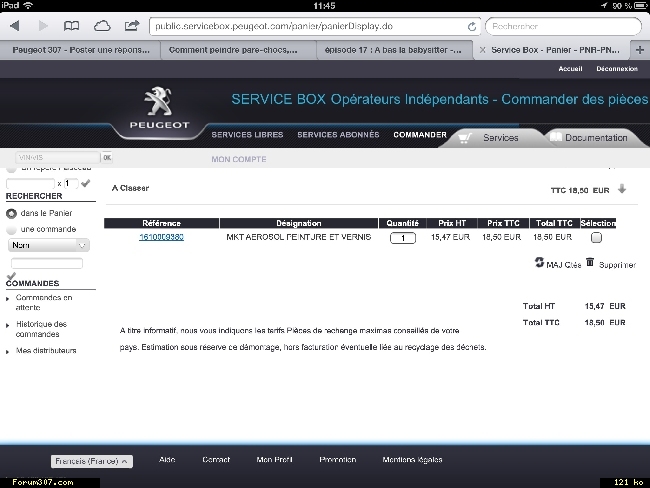Click the Désignation column header
Image resolution: width=650 pixels, height=488 pixels.
[x=299, y=223]
